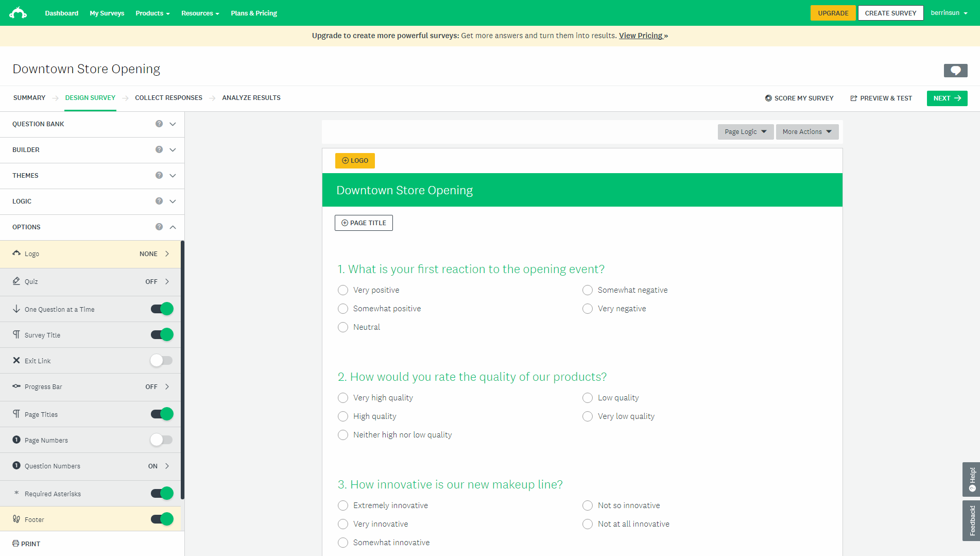
Task: Open the Page Logic dropdown
Action: 745,132
